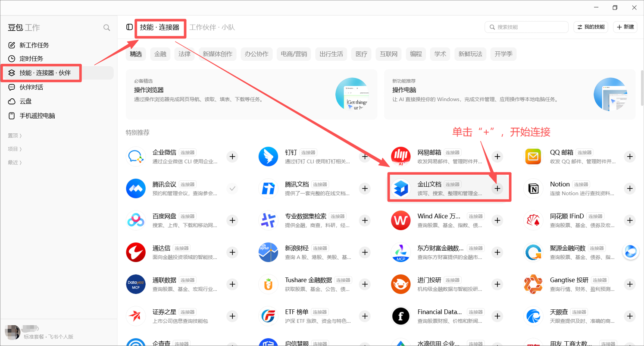Expand the 置顶 section
The height and width of the screenshot is (346, 644).
[x=15, y=135]
